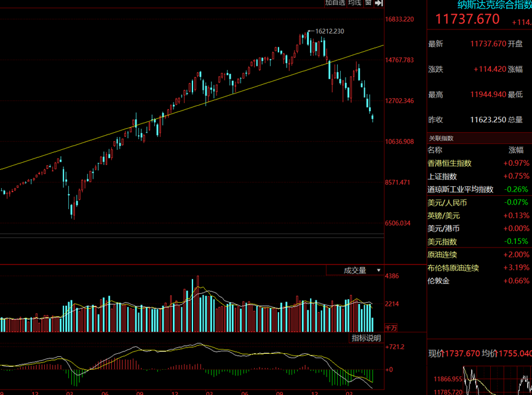Click the latest price 11737.670 headline
This screenshot has width=532, height=395.
(x=467, y=19)
